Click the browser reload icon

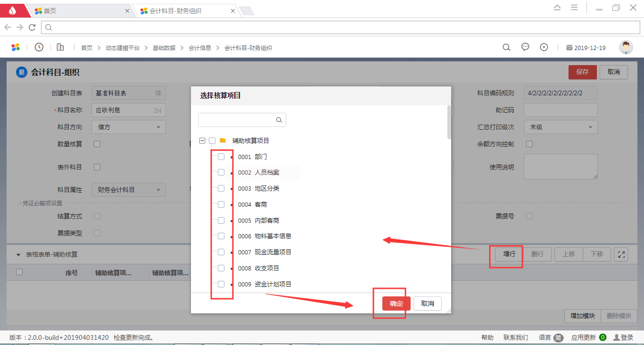pos(32,27)
